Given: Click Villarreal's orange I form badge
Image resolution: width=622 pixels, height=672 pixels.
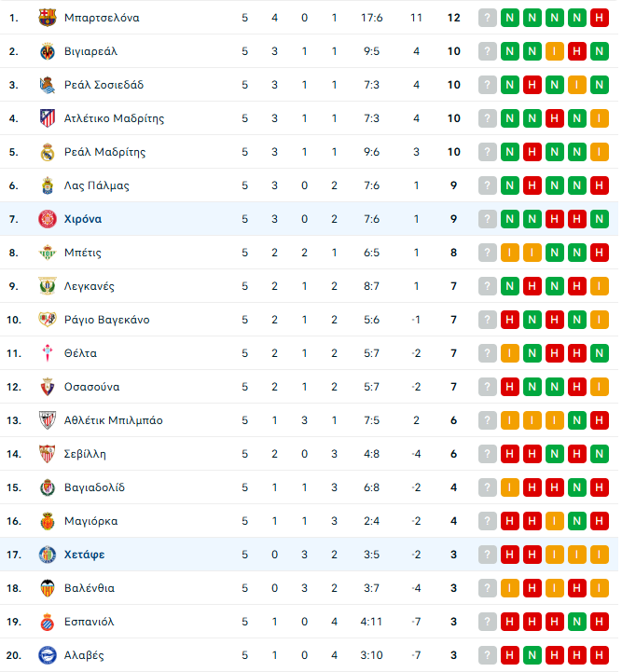Looking at the screenshot, I should click(x=555, y=51).
